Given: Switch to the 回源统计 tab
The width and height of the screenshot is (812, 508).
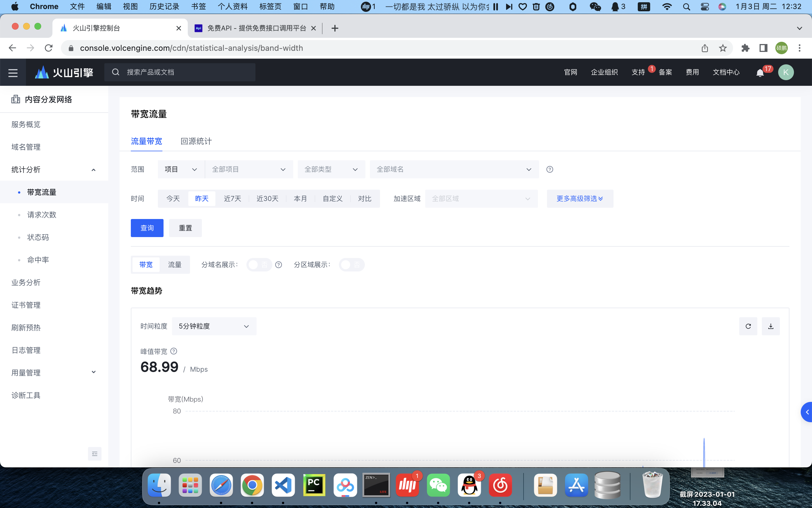Looking at the screenshot, I should pos(196,141).
